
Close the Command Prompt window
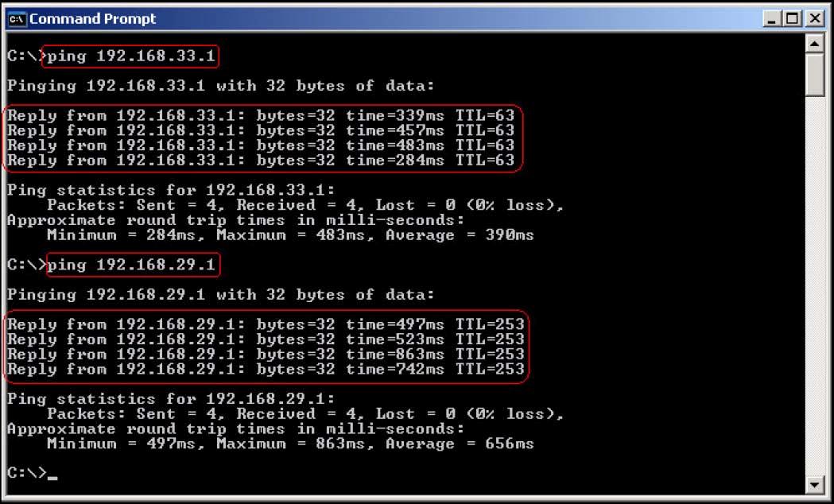(x=813, y=18)
